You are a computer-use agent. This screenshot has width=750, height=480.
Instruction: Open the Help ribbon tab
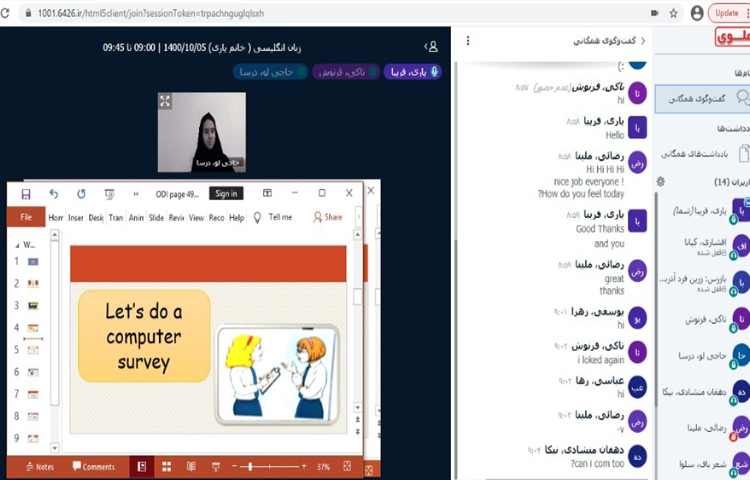(236, 218)
